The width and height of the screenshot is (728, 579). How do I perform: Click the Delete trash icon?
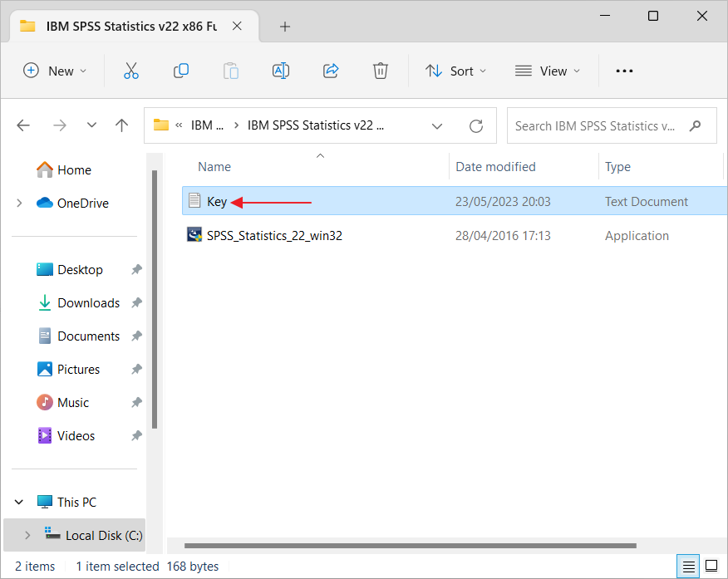pos(381,71)
